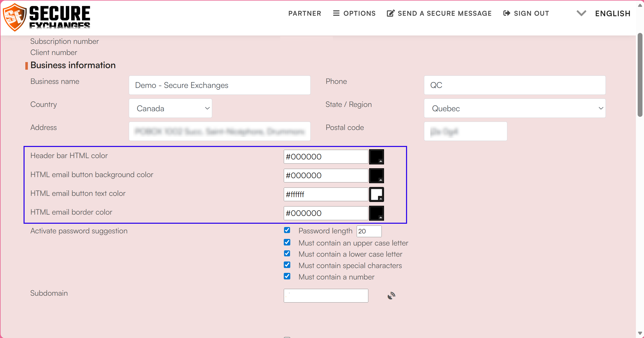The width and height of the screenshot is (644, 338).
Task: Open the language chevron next to English
Action: coord(581,13)
